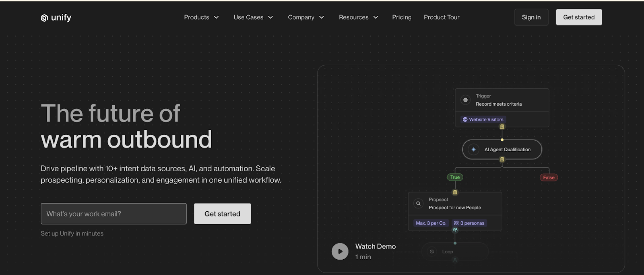Focus the work email input field
This screenshot has height=275, width=644.
pos(114,214)
